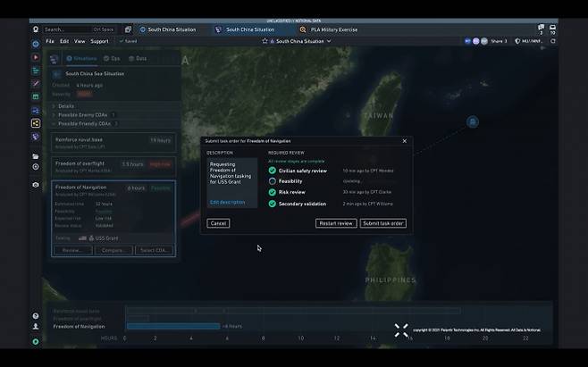This screenshot has height=367, width=588.
Task: Select the highlighted yellow graph sidebar icon
Action: 36,123
